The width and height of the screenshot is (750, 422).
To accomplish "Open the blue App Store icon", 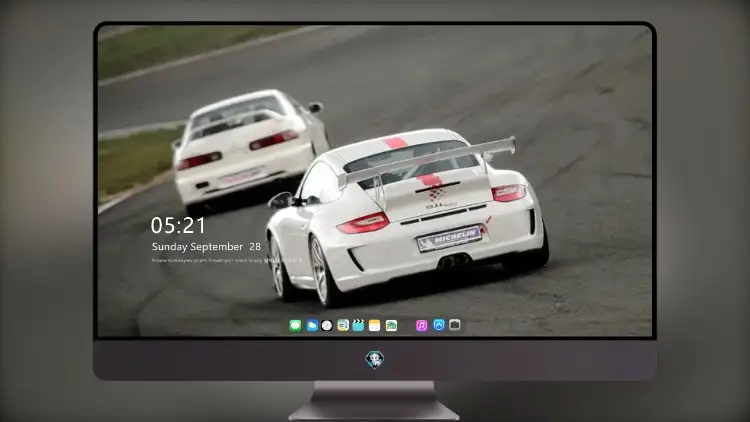I will tap(439, 325).
